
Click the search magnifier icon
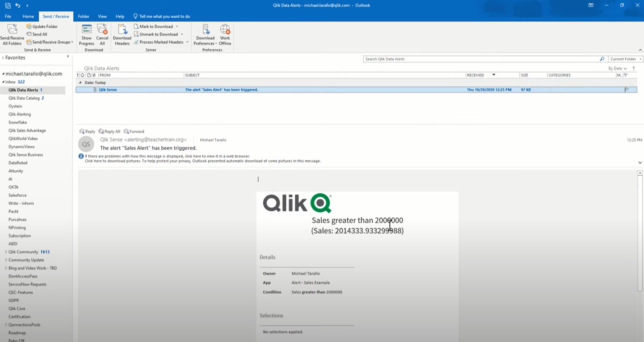(602, 59)
